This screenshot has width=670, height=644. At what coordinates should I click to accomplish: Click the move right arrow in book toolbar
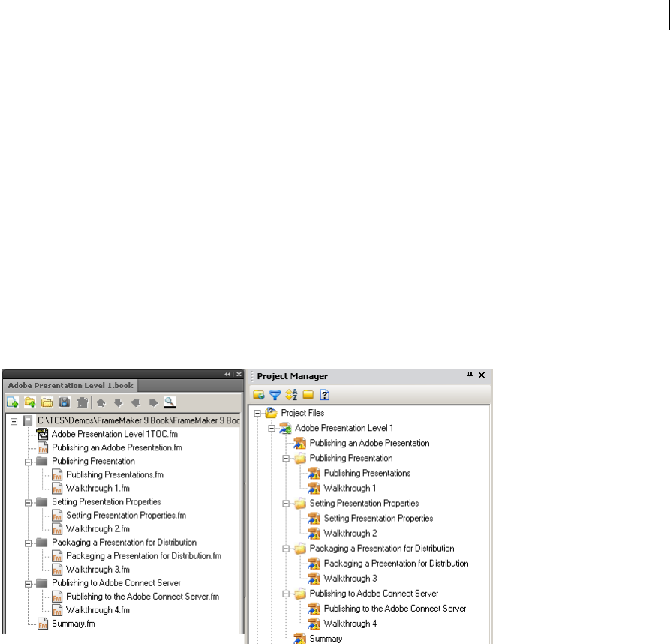[x=153, y=402]
